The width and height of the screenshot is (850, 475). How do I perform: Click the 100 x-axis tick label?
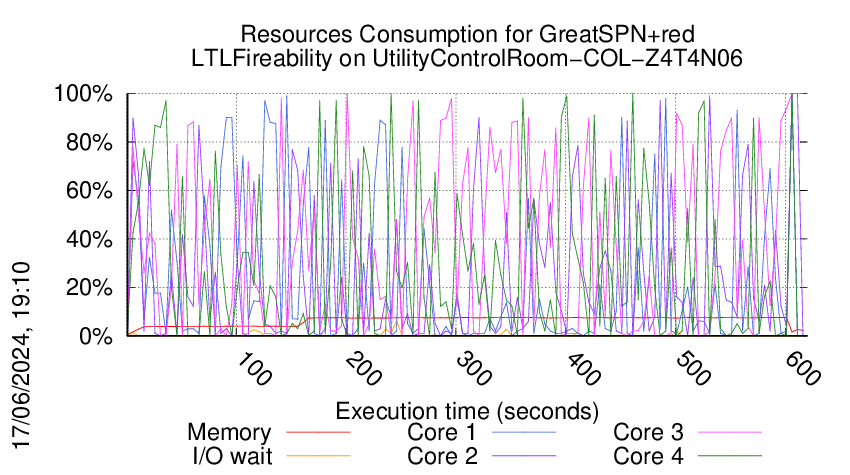[254, 369]
